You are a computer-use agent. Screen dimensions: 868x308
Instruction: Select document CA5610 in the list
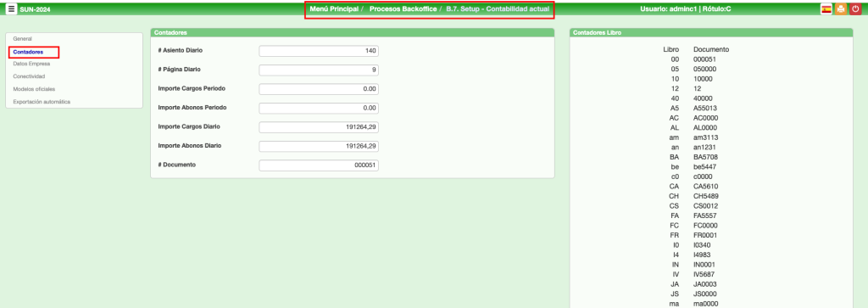coord(705,186)
